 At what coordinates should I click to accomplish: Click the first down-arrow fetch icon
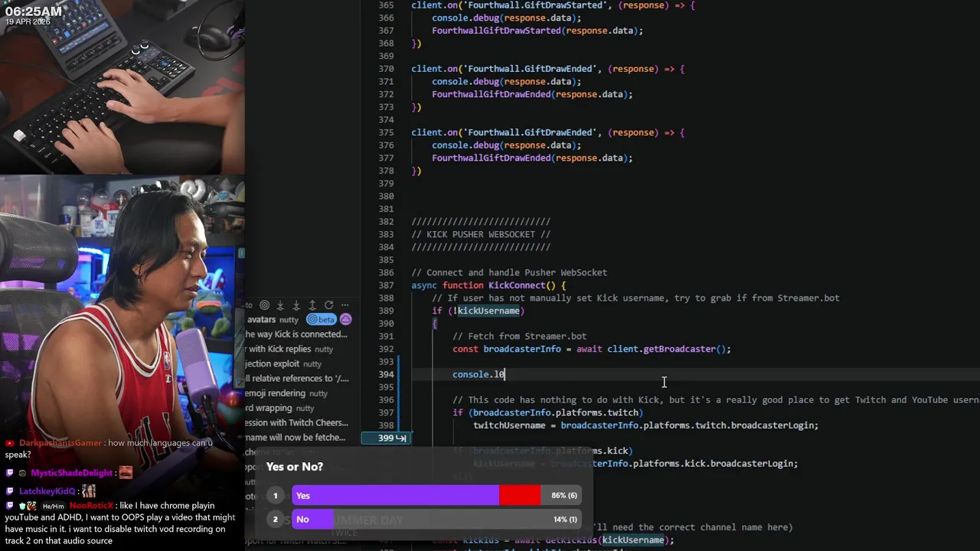click(x=280, y=305)
